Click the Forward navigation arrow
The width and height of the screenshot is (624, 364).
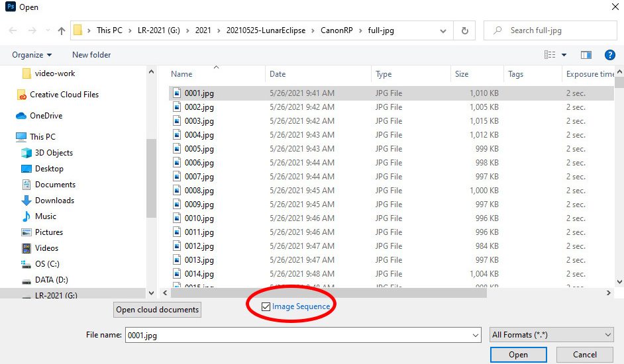pos(32,30)
